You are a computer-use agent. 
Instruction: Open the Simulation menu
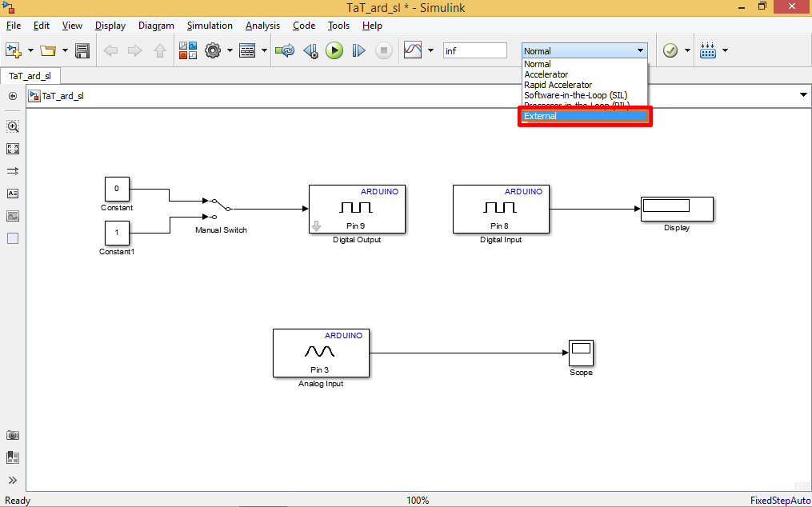tap(210, 26)
